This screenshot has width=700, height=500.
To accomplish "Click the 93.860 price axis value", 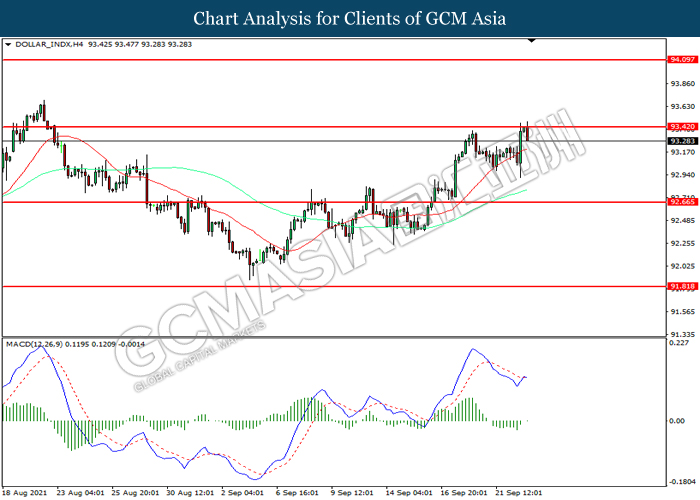I will pyautogui.click(x=683, y=83).
